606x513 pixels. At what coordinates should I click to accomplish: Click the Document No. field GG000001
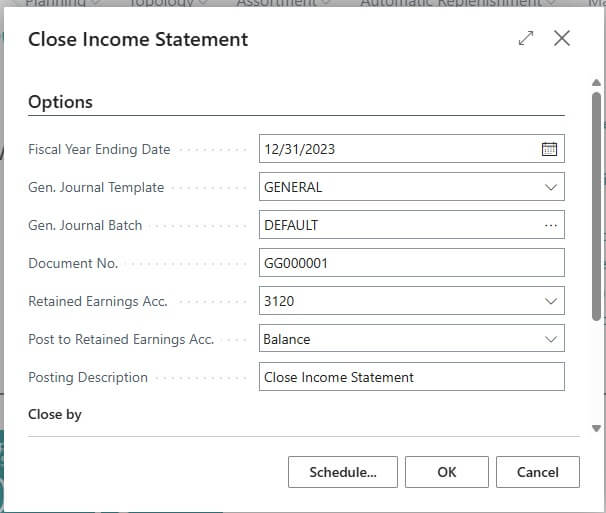pos(412,263)
